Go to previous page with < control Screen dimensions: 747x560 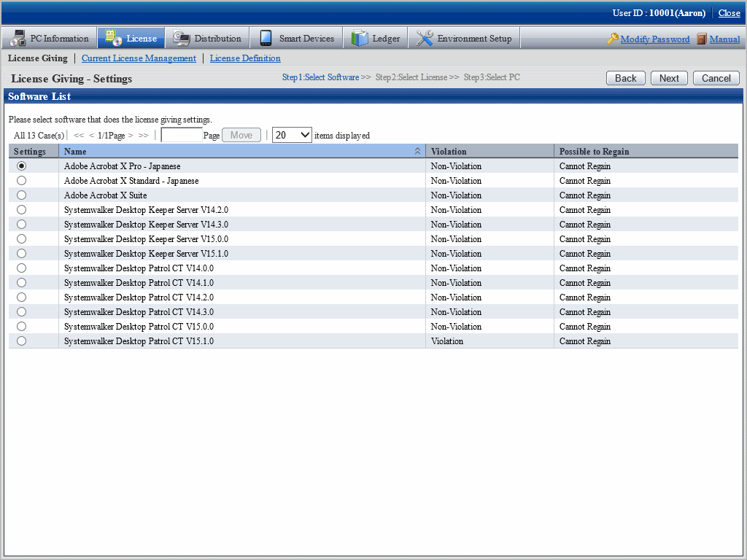[x=91, y=135]
